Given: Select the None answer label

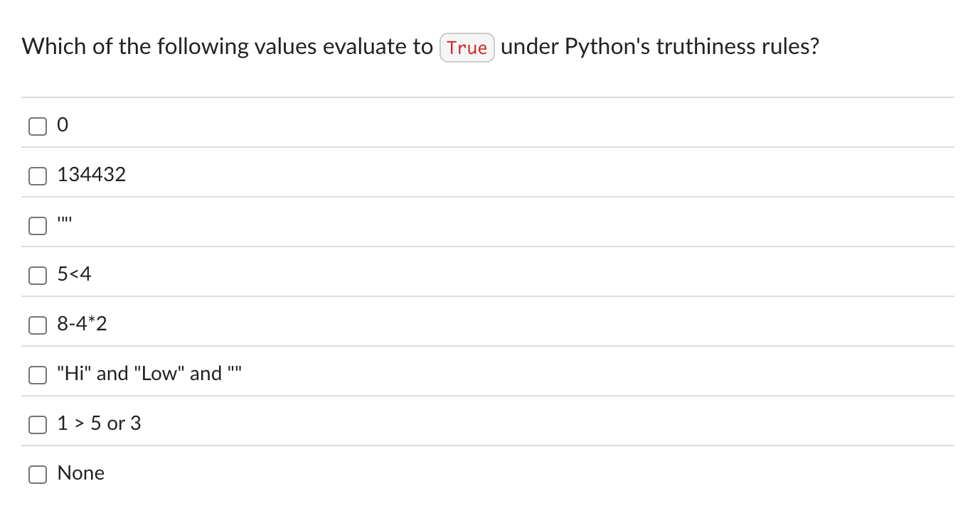Looking at the screenshot, I should pyautogui.click(x=80, y=472).
